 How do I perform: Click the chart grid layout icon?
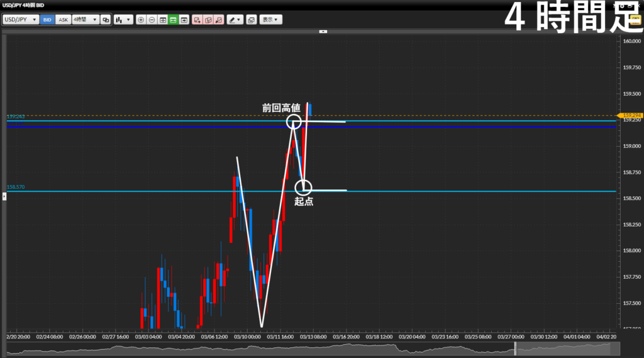tap(163, 20)
